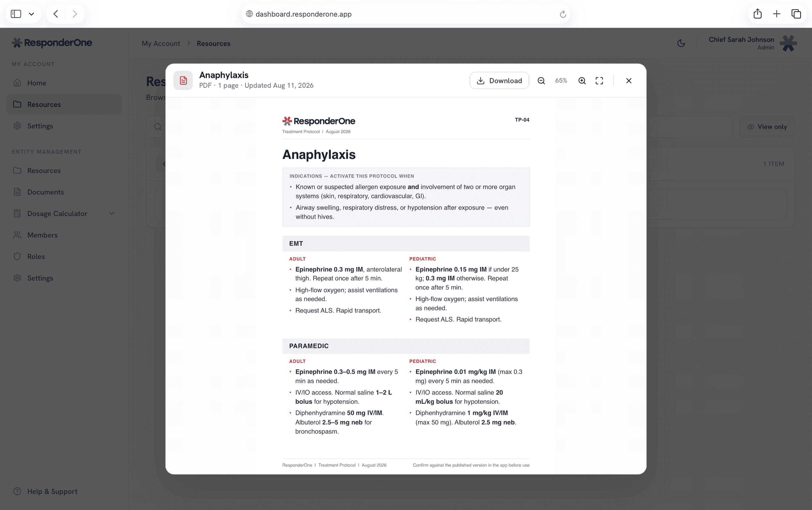Open Documents in the sidebar
This screenshot has width=812, height=510.
[x=64, y=192]
